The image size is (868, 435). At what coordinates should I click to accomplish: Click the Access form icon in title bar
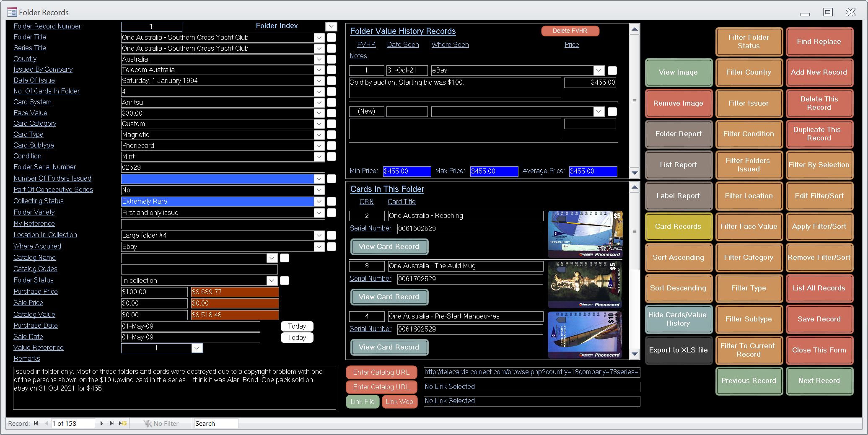point(12,12)
